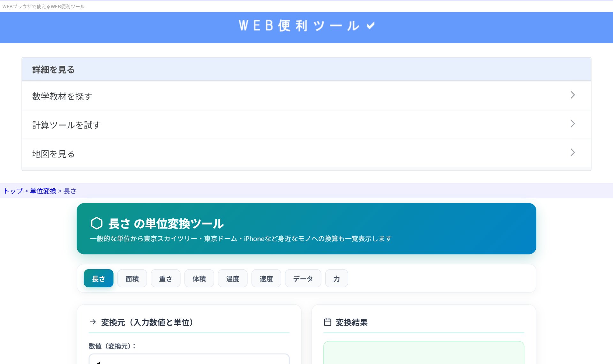613x364 pixels.
Task: Open the 数学教材を探す link
Action: (306, 96)
